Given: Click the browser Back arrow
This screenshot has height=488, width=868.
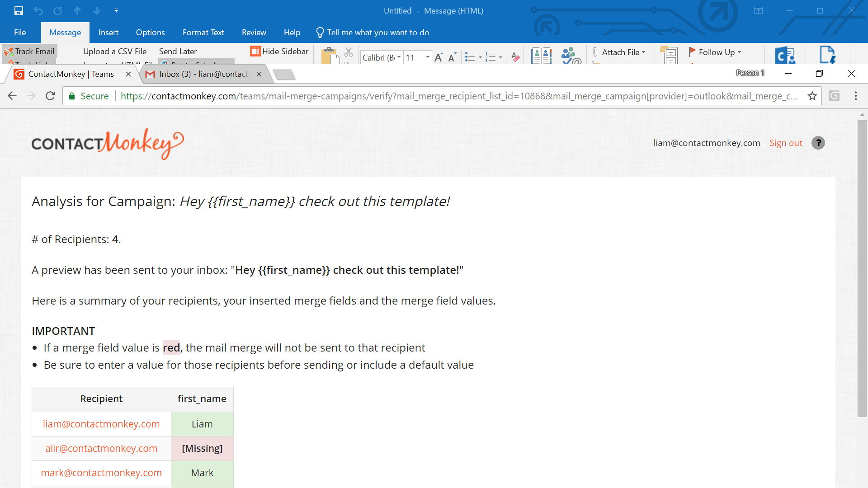Looking at the screenshot, I should pyautogui.click(x=12, y=96).
